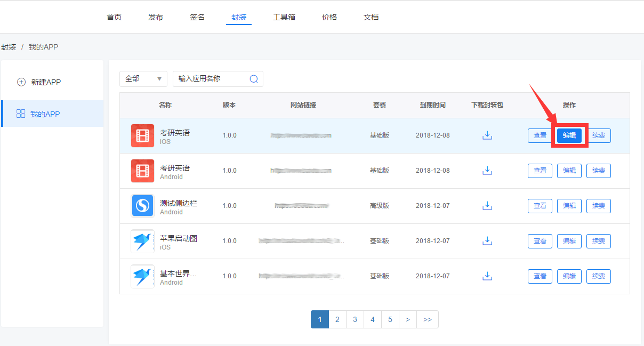The width and height of the screenshot is (644, 346).
Task: Click the 基本世界 bird app icon
Action: pos(142,276)
